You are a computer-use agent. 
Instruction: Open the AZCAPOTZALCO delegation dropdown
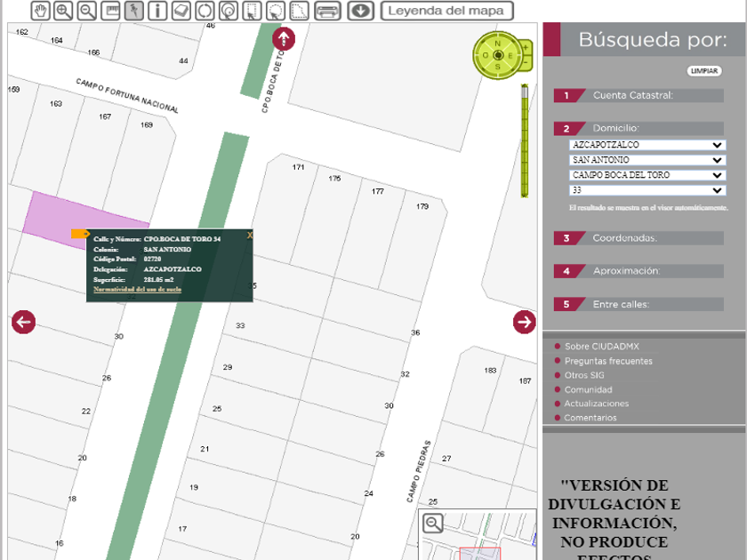pos(647,145)
